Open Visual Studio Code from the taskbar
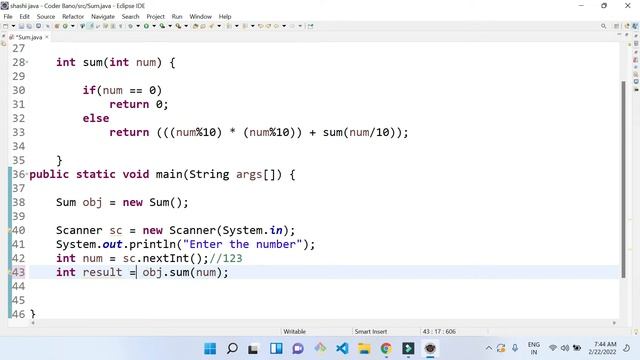This screenshot has height=360, width=640. 342,349
